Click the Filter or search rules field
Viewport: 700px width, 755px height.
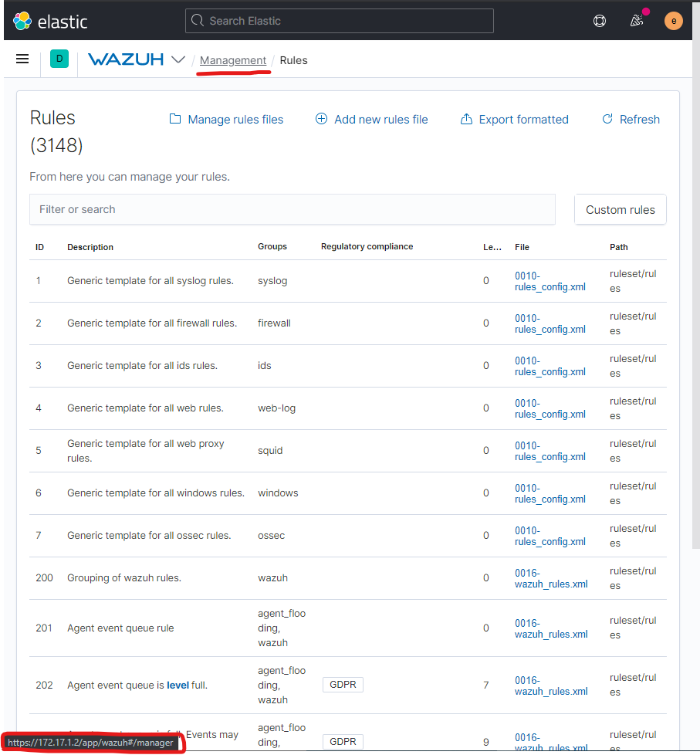tap(292, 209)
